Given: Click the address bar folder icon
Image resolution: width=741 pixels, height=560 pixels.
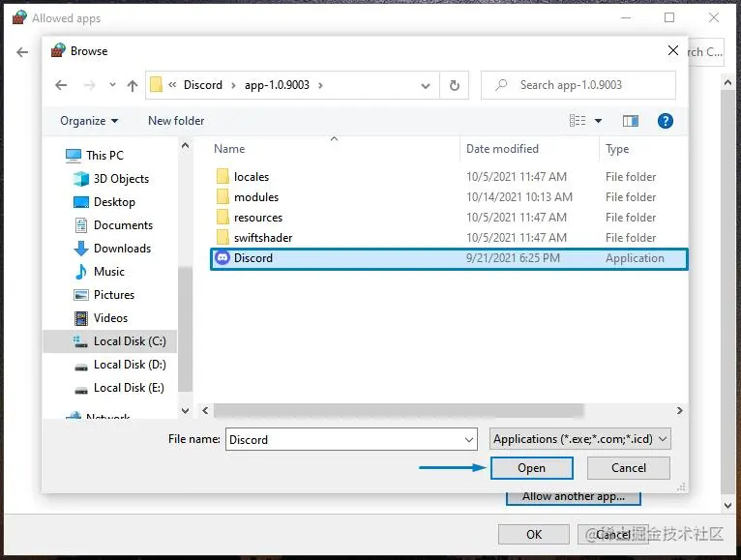Looking at the screenshot, I should [x=156, y=85].
